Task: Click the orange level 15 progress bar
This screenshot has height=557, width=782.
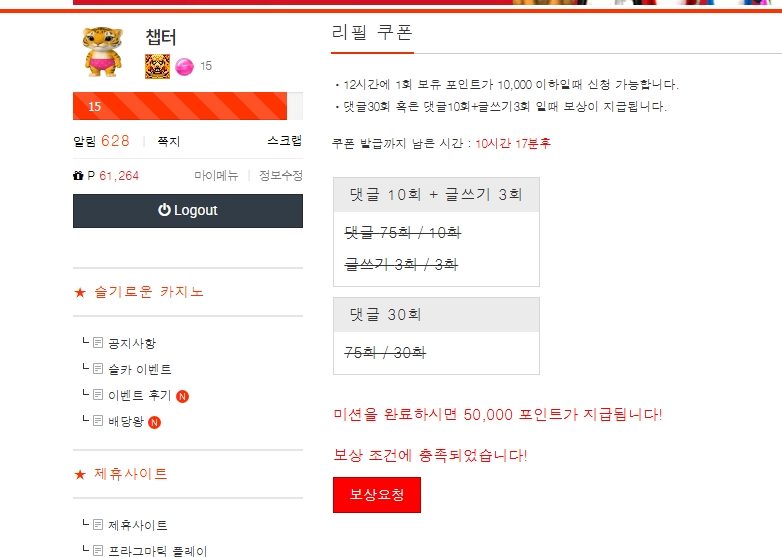Action: [180, 106]
